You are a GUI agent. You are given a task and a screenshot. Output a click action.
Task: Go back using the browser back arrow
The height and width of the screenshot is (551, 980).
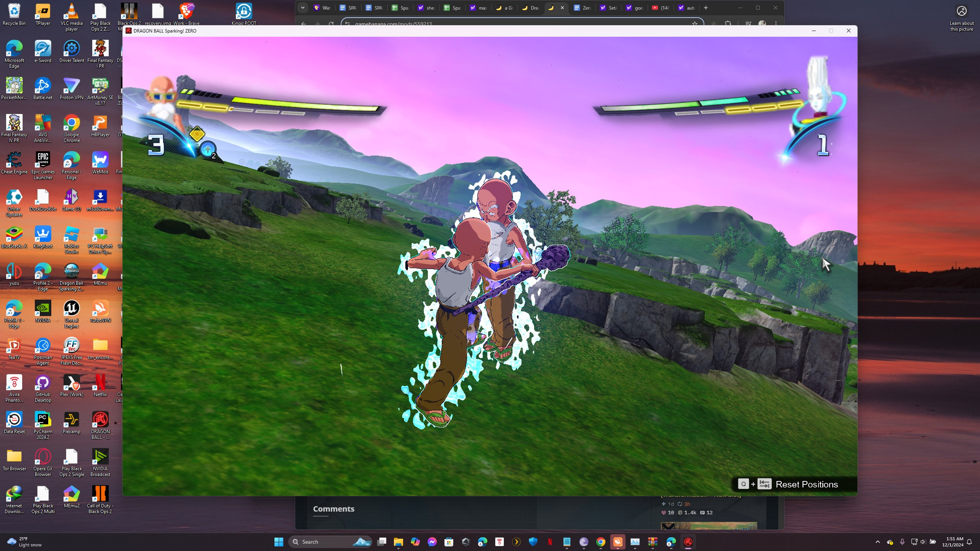pos(303,24)
